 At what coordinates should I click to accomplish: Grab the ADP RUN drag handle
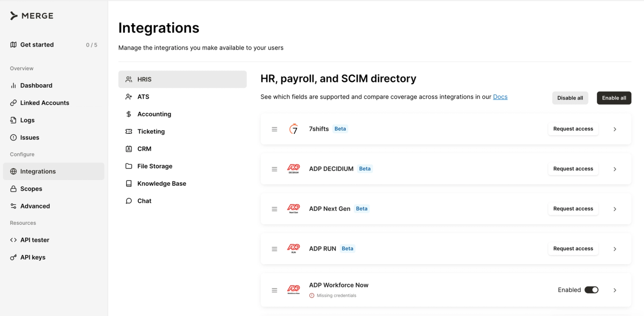(275, 249)
